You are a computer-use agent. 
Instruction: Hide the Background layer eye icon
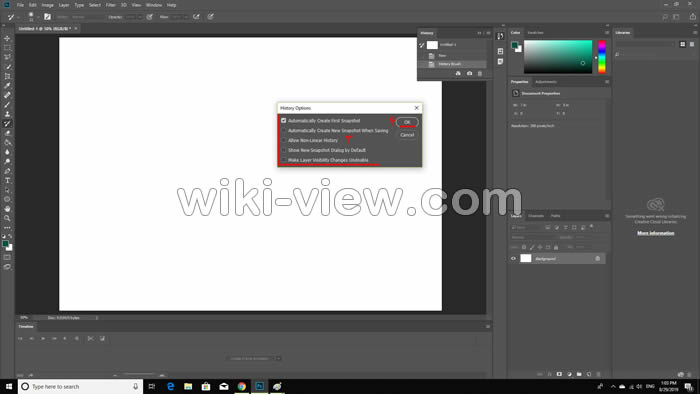[513, 258]
